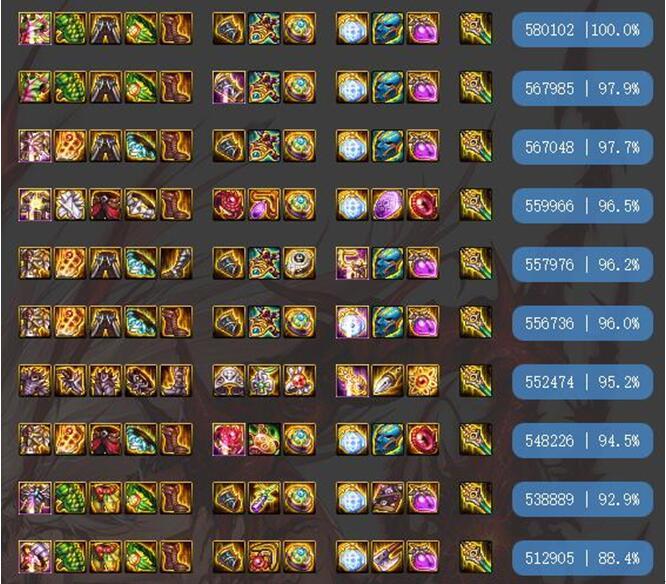Open the 538889 | 92.9% build
666x584 pixels.
(x=582, y=499)
